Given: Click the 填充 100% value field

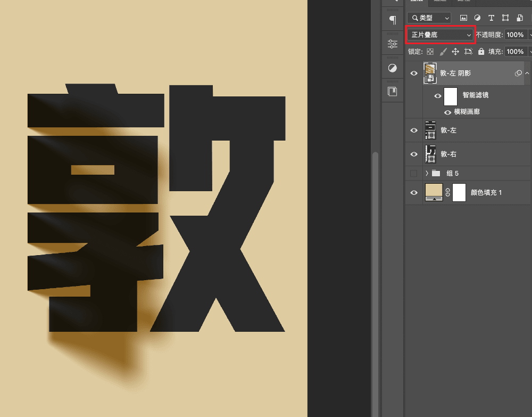Looking at the screenshot, I should pyautogui.click(x=516, y=52).
